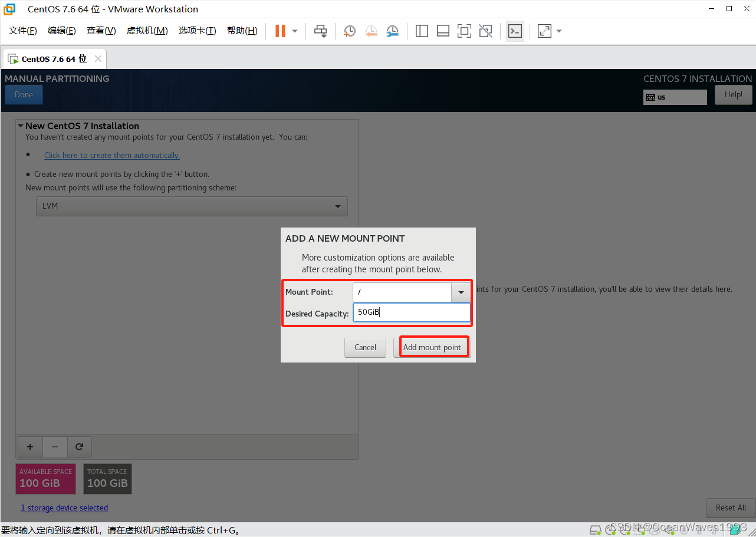
Task: Send Ctrl+Alt+Del to the virtual machine
Action: pos(320,31)
